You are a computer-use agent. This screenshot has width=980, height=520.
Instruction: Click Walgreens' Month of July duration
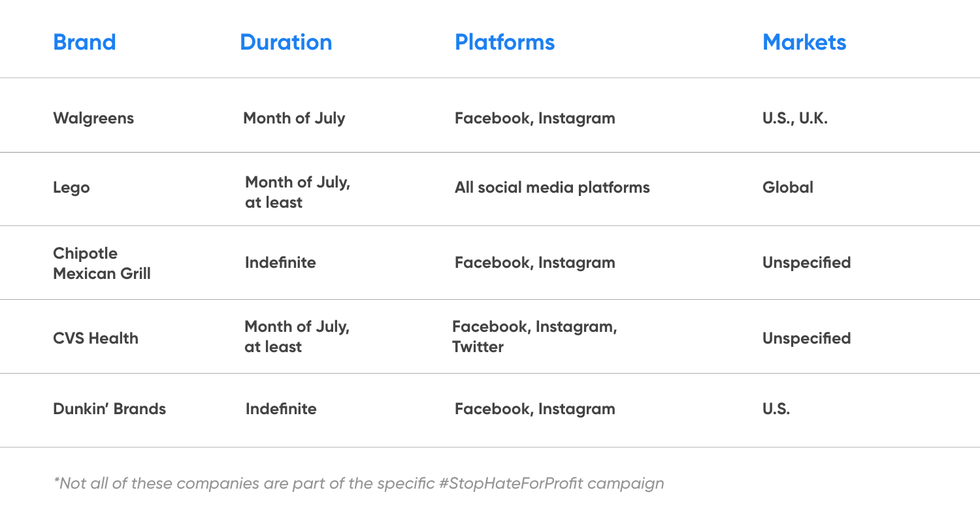tap(294, 119)
